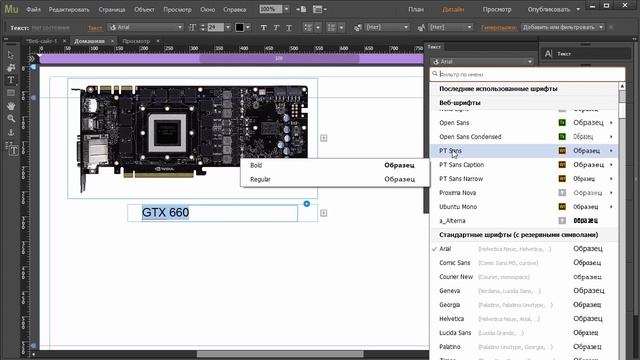Activate the Text tool in the left toolbar
This screenshot has width=640, height=360.
[11, 80]
